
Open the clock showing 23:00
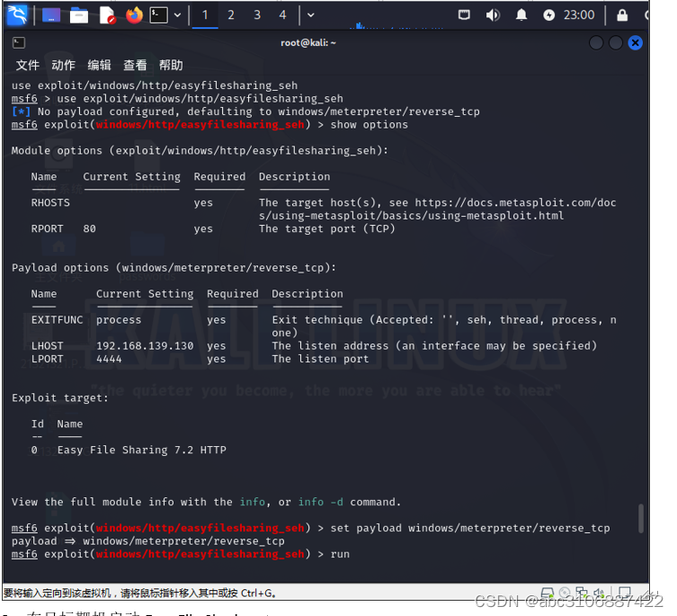579,15
